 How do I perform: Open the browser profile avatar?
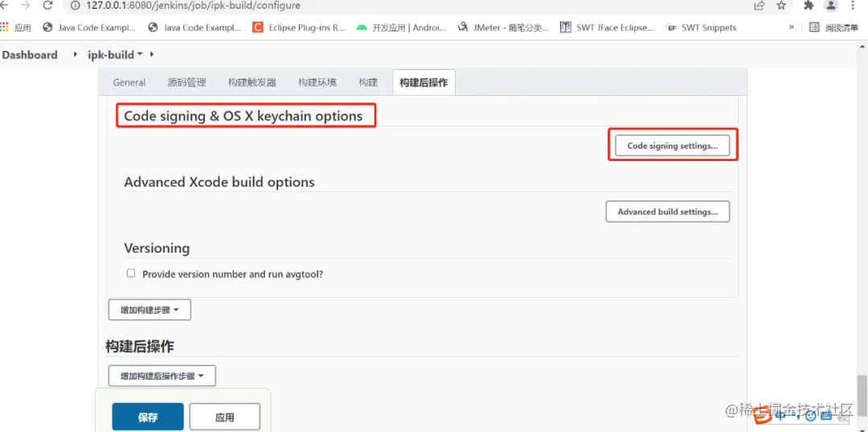click(831, 5)
